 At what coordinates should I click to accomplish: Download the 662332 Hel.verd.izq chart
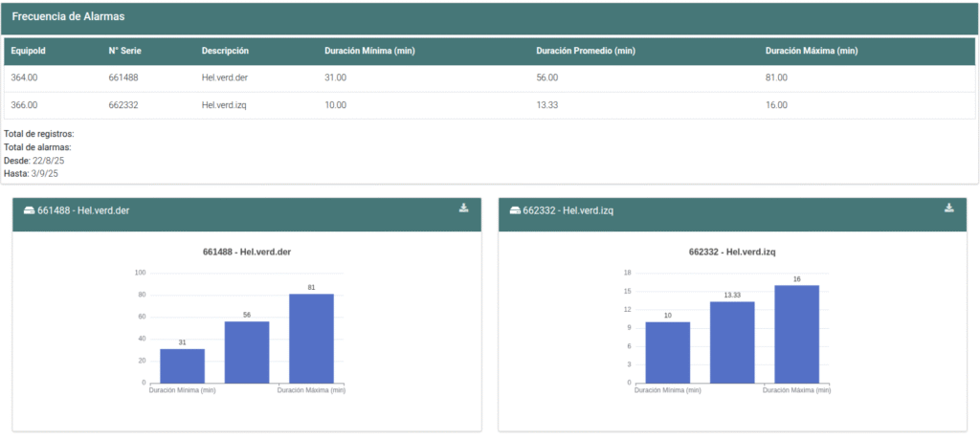949,209
